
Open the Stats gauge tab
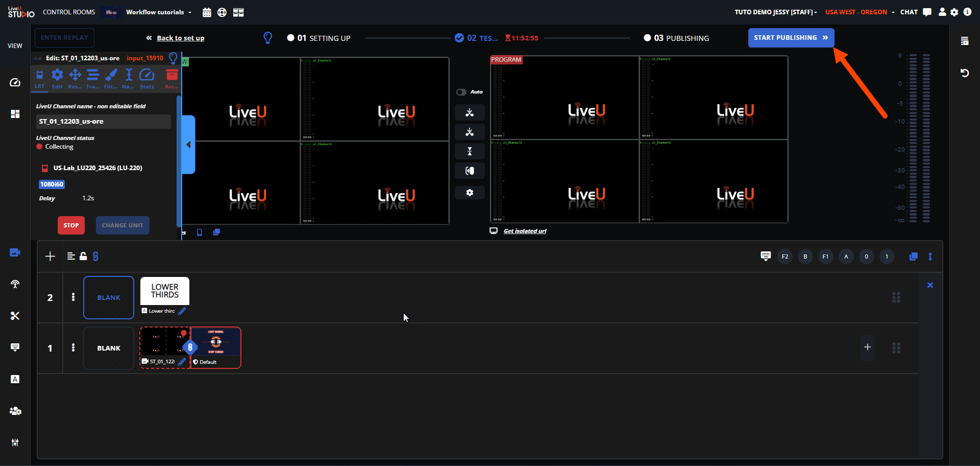tap(147, 79)
